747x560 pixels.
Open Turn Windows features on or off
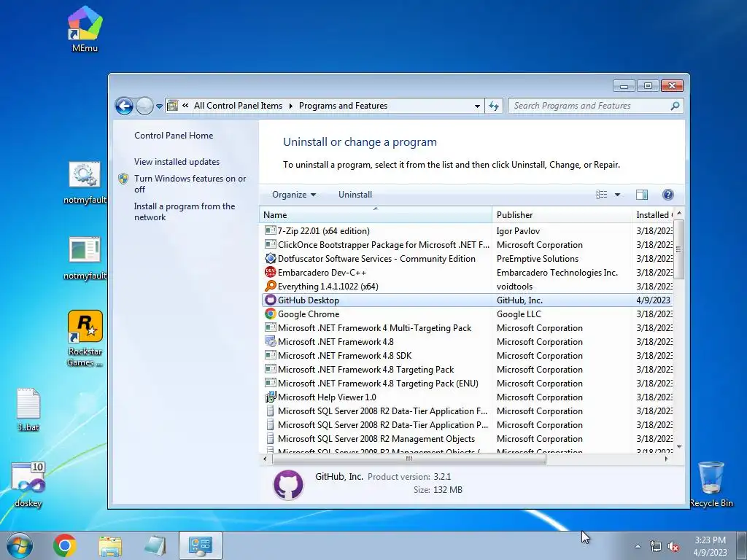[x=190, y=184]
